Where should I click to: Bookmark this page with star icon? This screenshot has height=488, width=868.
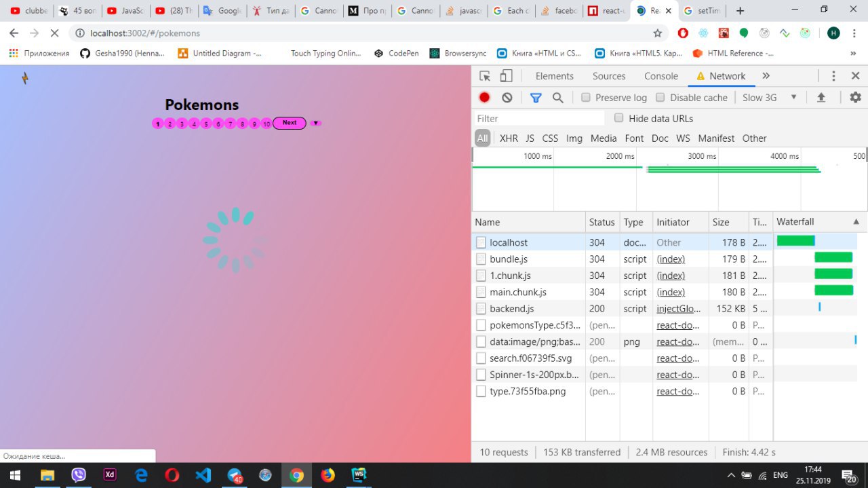(657, 33)
